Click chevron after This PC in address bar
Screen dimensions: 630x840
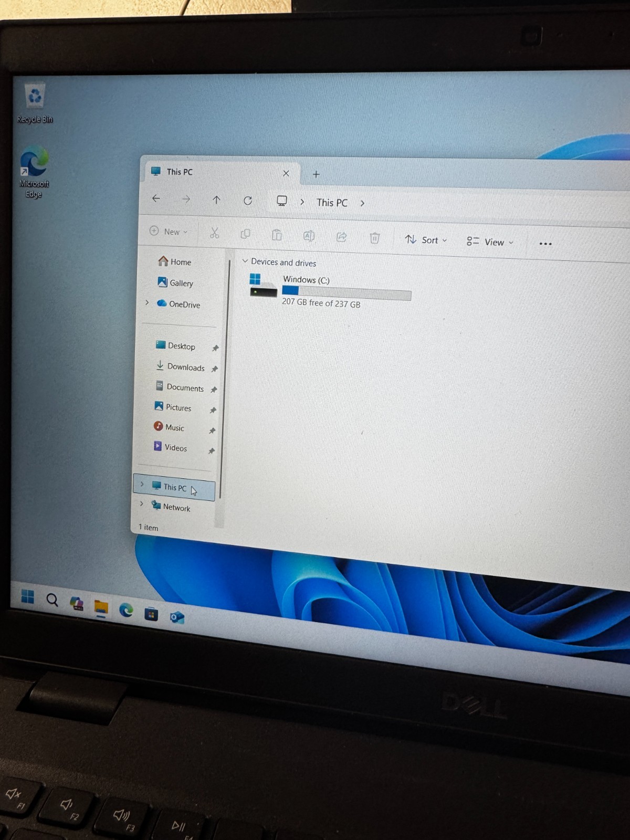tap(362, 204)
